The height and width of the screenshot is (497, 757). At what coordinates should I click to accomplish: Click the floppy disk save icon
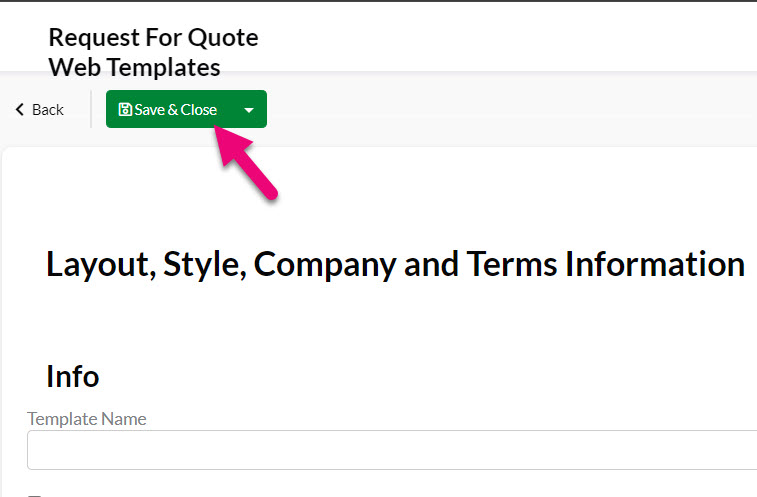(x=125, y=110)
